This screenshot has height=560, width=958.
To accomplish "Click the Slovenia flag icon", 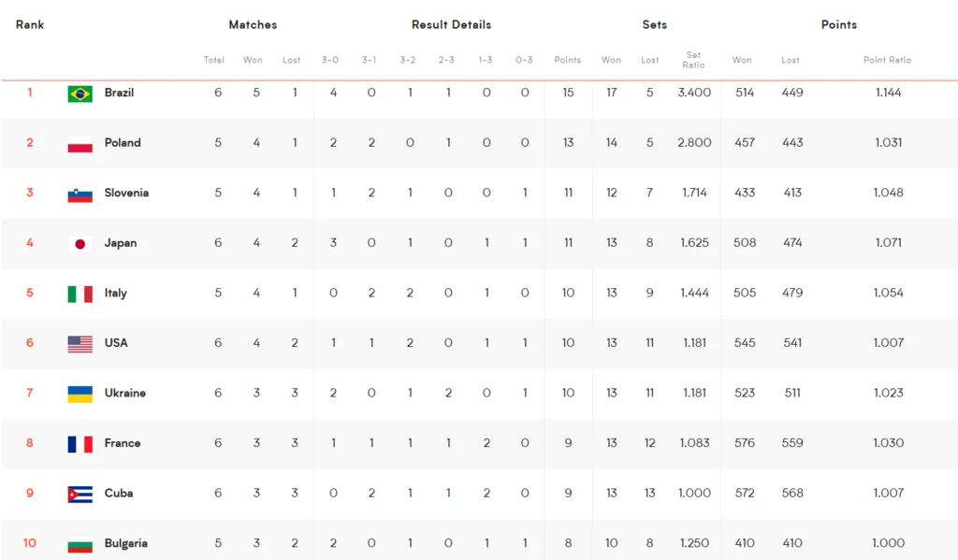I will [80, 194].
